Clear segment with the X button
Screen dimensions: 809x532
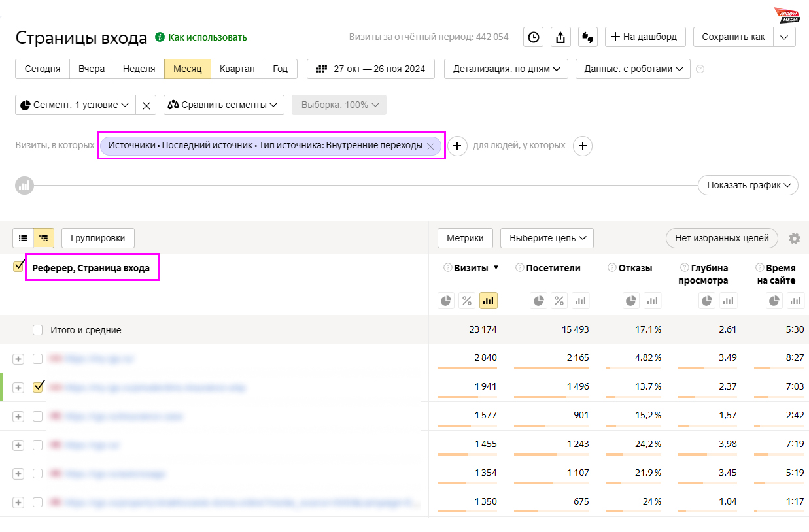click(146, 105)
